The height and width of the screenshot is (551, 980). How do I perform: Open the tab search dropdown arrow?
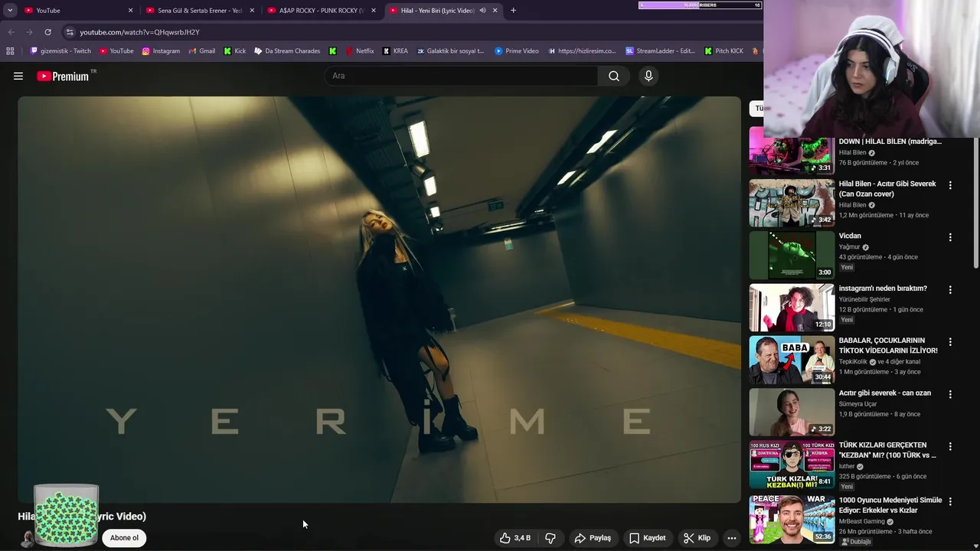(x=10, y=10)
